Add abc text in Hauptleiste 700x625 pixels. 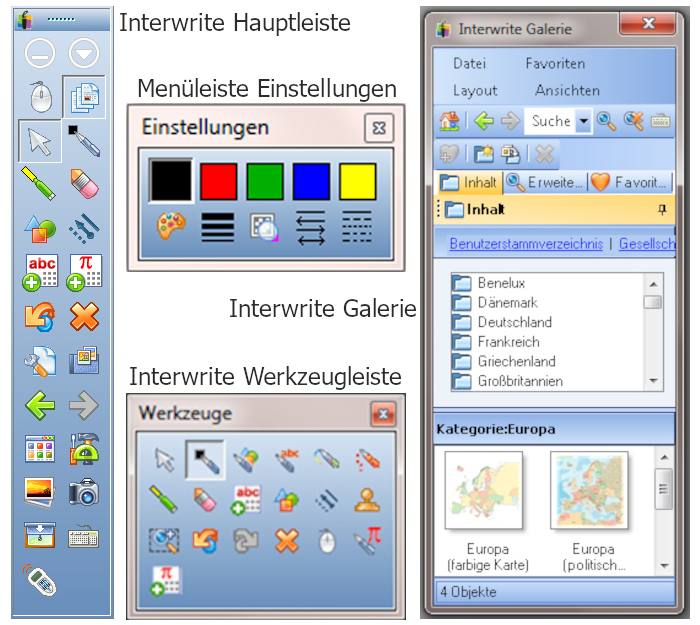pos(40,273)
